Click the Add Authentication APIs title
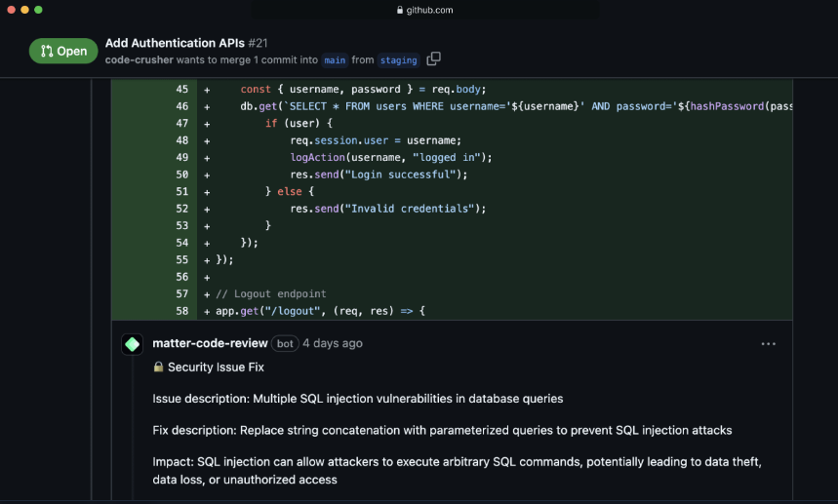This screenshot has width=838, height=504. (x=175, y=43)
